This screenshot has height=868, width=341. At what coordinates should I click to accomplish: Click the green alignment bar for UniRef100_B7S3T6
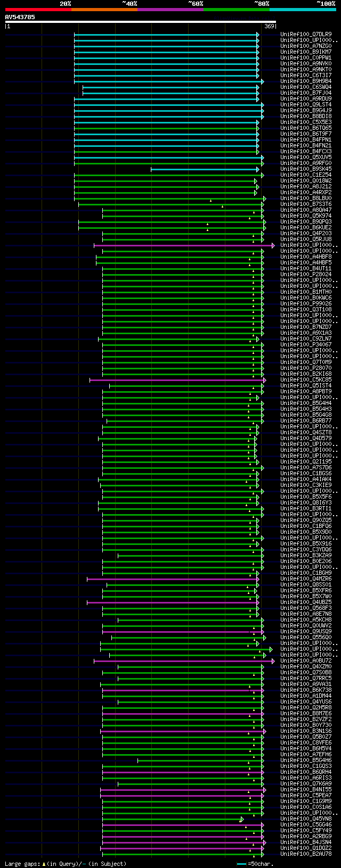click(x=170, y=204)
